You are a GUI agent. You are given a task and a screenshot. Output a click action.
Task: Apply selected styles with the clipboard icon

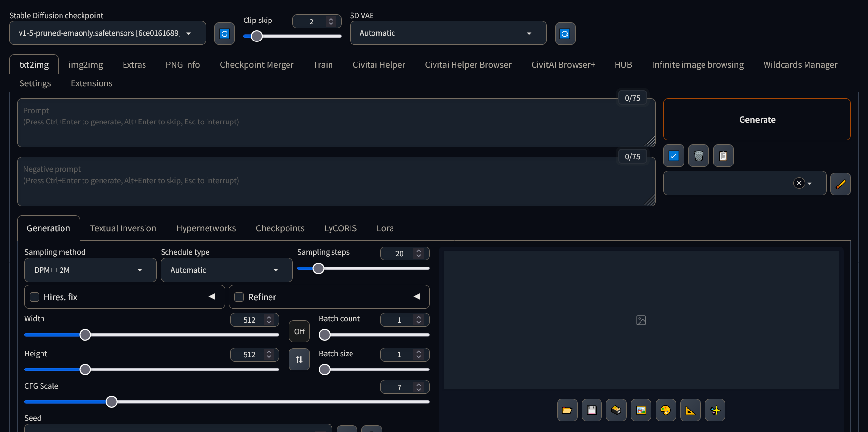point(723,156)
